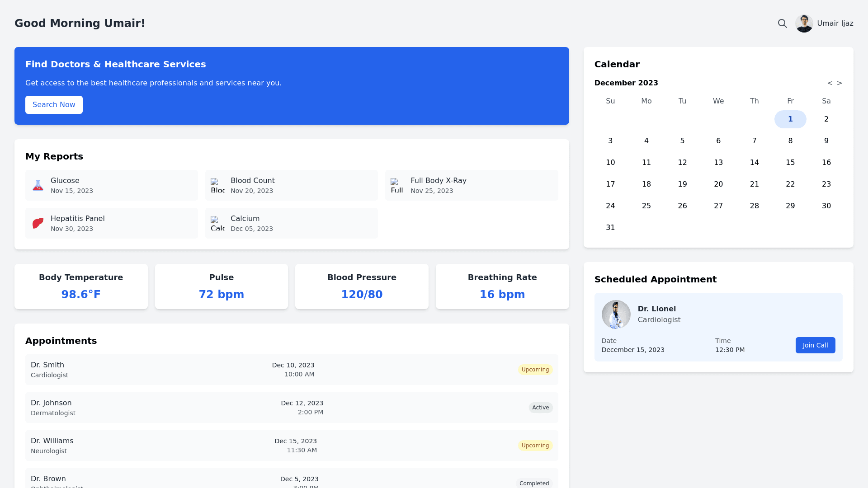Screen dimensions: 868x488
Task: Open the Blood Pressure card
Action: 362,286
